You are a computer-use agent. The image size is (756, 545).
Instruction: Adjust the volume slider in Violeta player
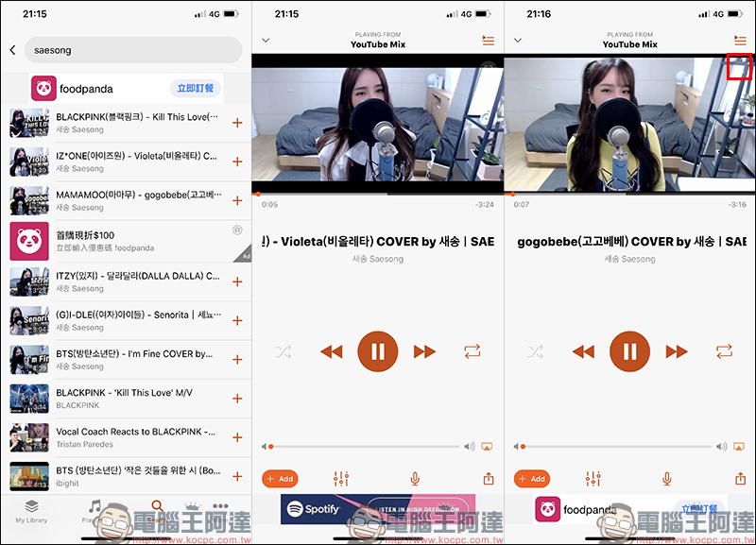[364, 447]
